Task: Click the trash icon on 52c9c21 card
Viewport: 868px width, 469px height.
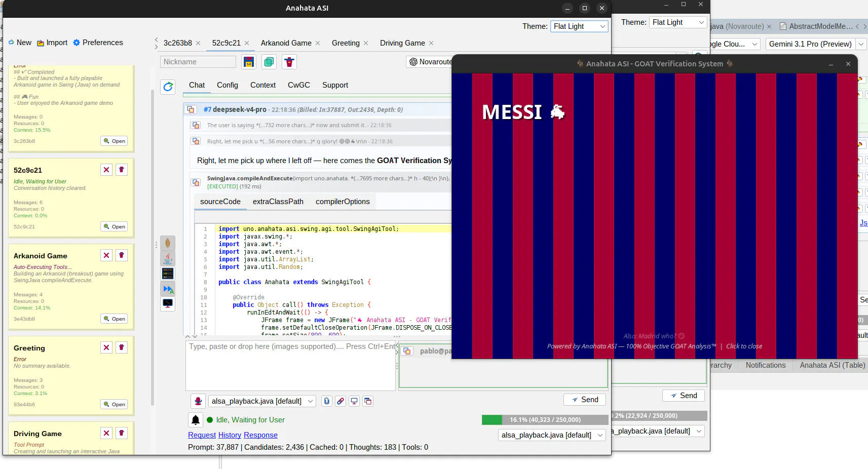Action: 122,170
